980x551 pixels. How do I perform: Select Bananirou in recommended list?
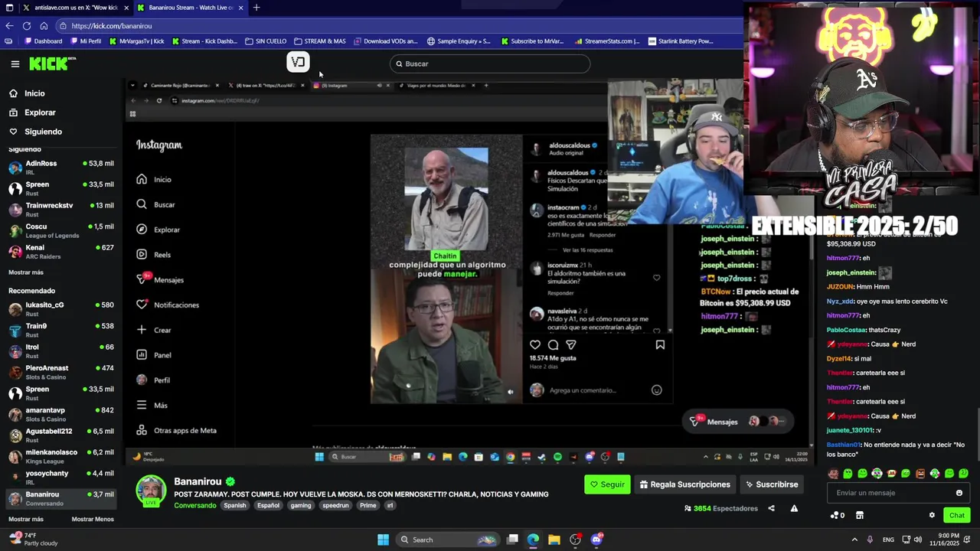(x=60, y=498)
